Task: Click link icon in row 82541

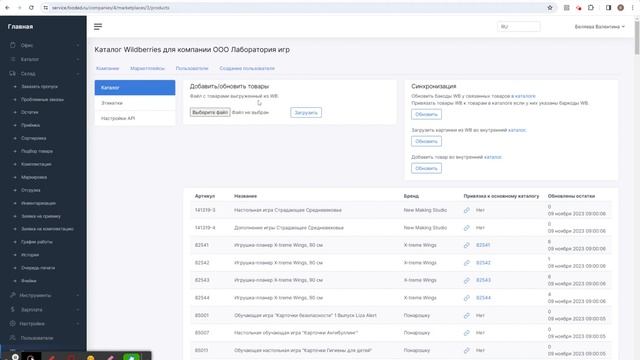Action: point(467,245)
